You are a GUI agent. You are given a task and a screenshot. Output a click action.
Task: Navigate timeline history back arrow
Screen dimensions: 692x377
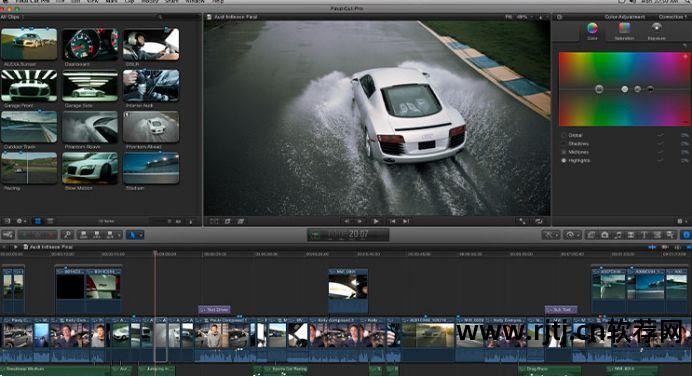point(5,247)
